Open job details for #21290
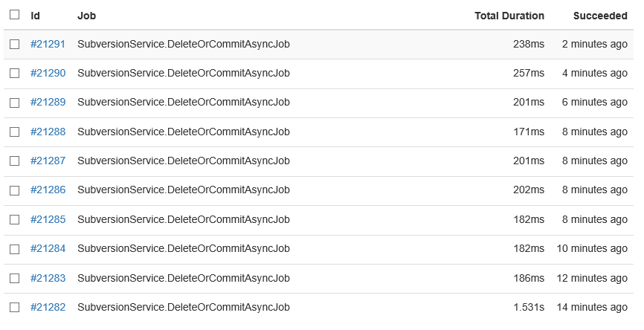The width and height of the screenshot is (644, 330). pos(48,73)
